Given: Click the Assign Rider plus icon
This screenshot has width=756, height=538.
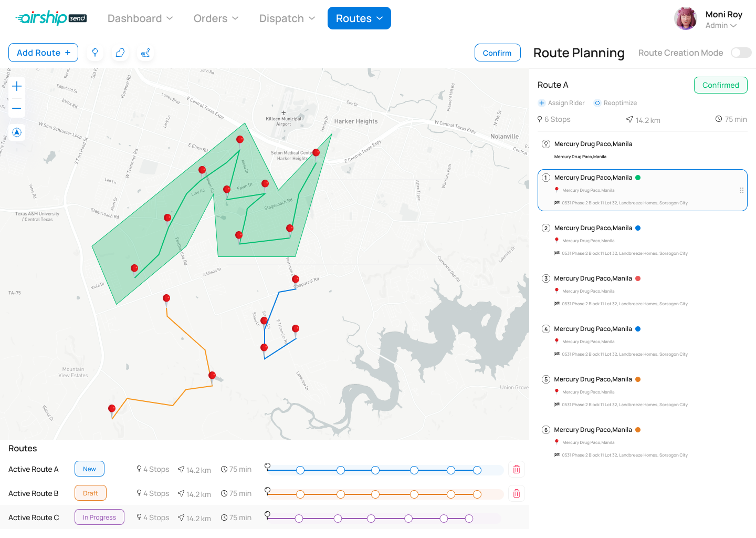Looking at the screenshot, I should [542, 103].
